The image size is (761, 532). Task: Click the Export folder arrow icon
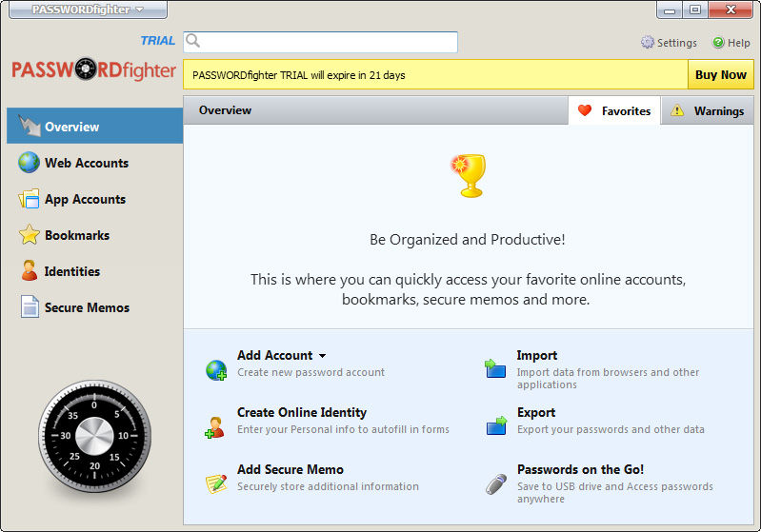tap(496, 425)
